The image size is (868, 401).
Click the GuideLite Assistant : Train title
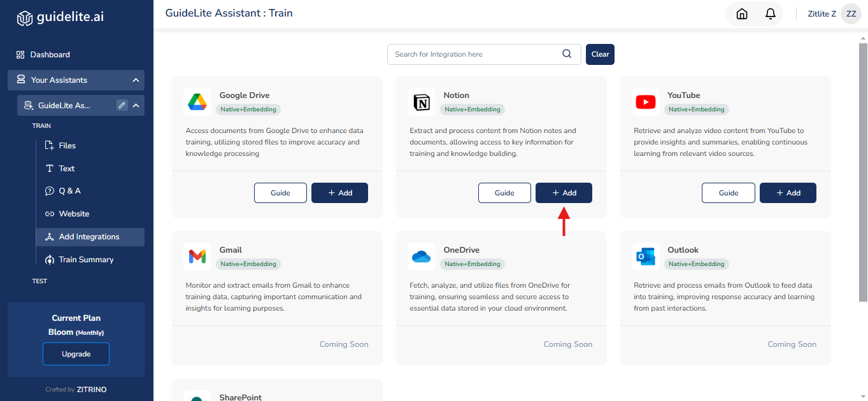pyautogui.click(x=229, y=13)
